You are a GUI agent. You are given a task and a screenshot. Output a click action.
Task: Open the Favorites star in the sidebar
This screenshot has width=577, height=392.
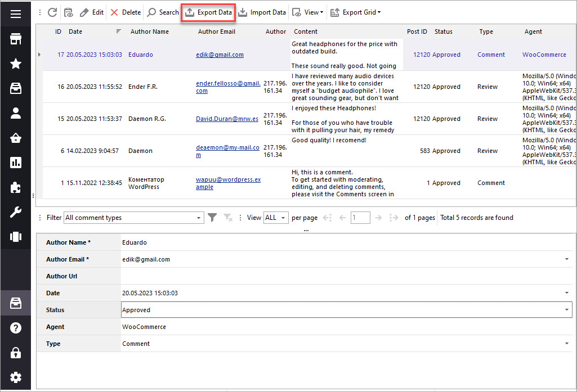tap(15, 64)
